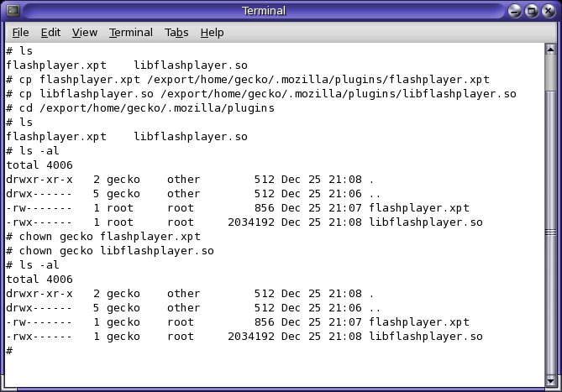
Task: Click the scrollbar up arrow
Action: click(550, 49)
